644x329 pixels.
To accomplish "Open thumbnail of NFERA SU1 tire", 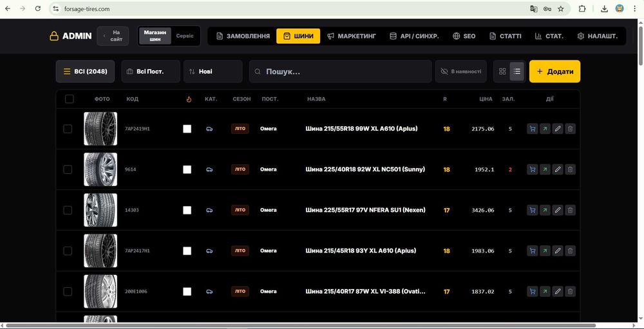I will [x=100, y=210].
